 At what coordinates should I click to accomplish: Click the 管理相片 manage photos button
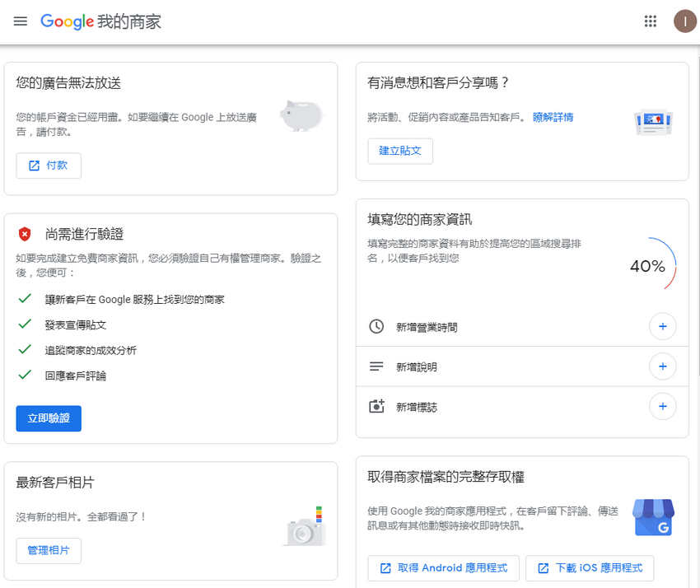point(49,550)
